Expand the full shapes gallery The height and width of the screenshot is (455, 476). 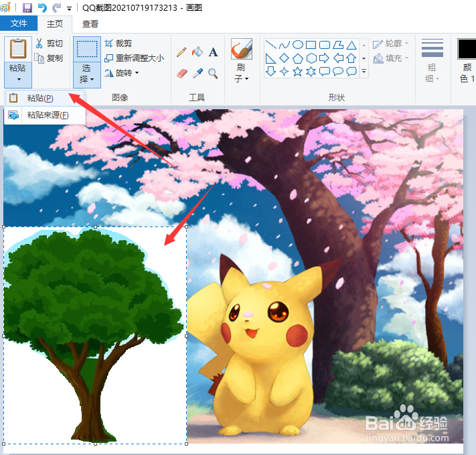(364, 72)
